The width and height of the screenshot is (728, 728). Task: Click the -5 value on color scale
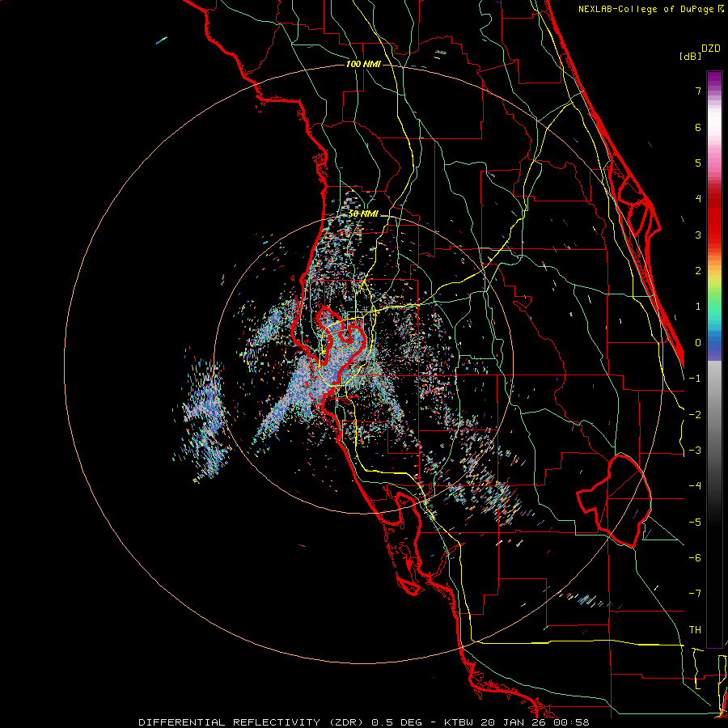pos(695,523)
